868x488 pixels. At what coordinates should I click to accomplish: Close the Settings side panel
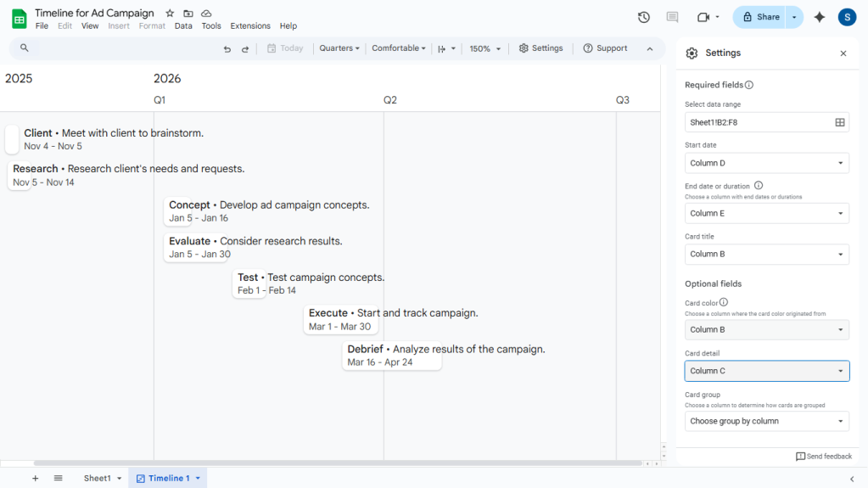[x=843, y=53]
